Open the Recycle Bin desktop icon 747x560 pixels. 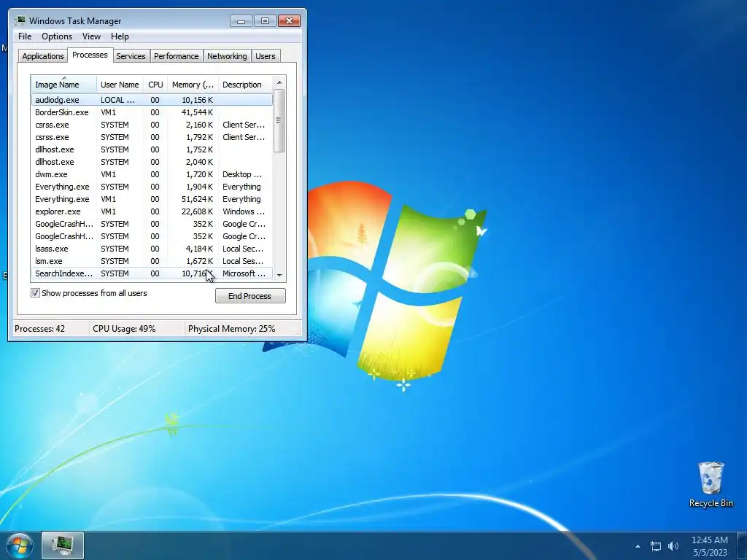(711, 484)
